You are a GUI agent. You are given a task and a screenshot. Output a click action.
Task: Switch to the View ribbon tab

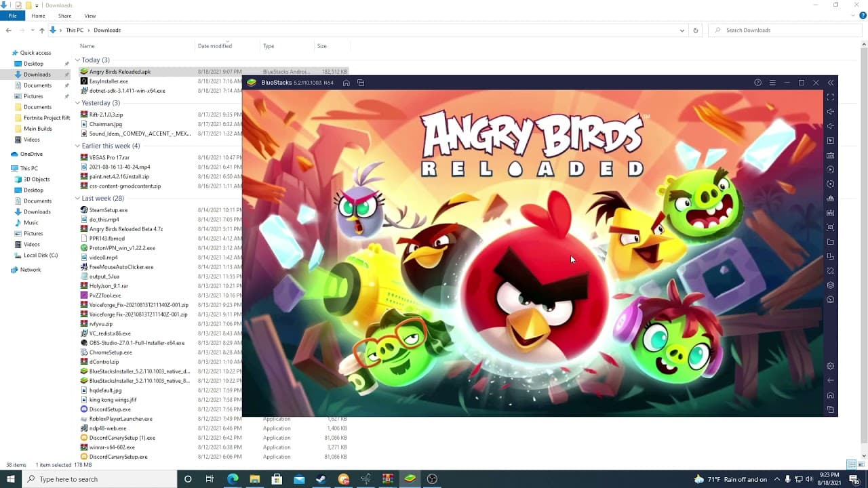[90, 16]
